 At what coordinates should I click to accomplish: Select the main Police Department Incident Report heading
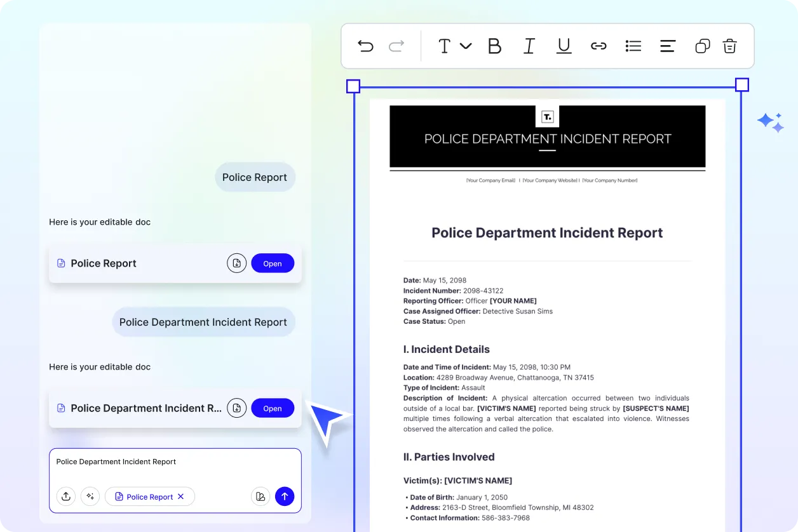tap(547, 233)
